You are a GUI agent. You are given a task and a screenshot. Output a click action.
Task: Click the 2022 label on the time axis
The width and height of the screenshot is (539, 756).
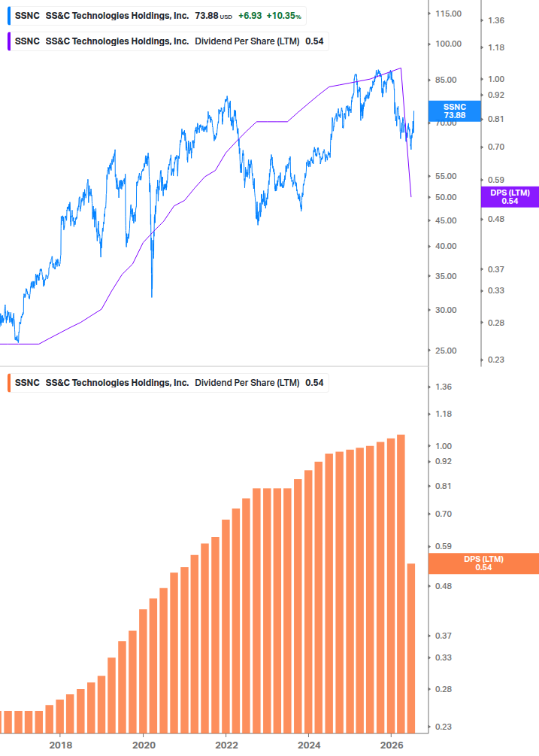tap(226, 745)
